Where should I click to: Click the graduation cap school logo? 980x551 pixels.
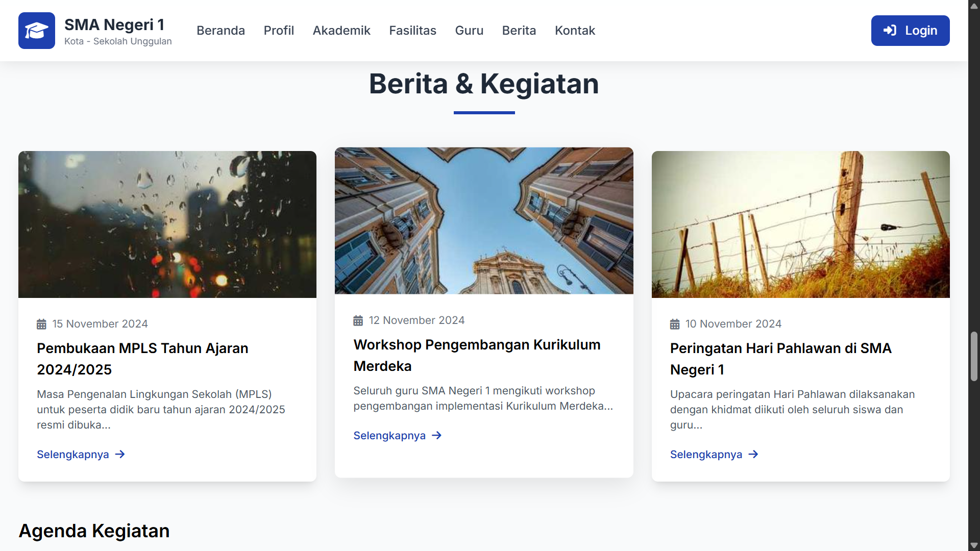(x=37, y=31)
